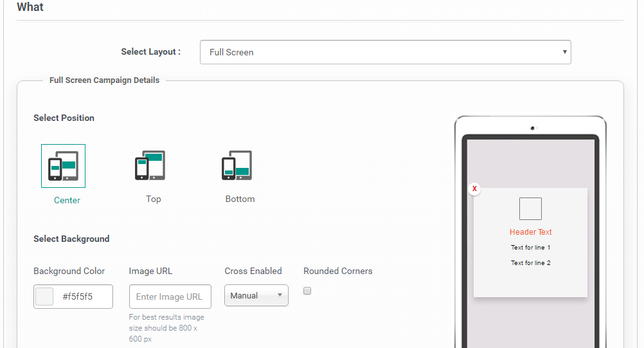
Task: Enable the Rounded Corners checkbox
Action: pyautogui.click(x=307, y=291)
